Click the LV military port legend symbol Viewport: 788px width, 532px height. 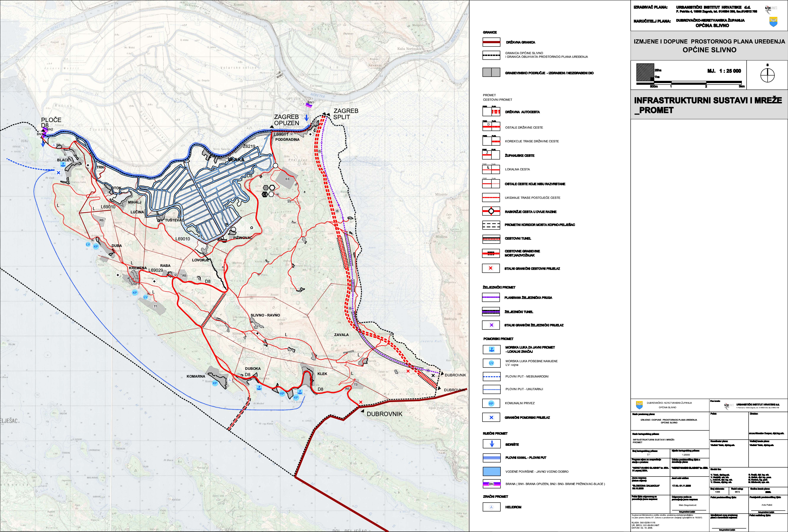[491, 363]
